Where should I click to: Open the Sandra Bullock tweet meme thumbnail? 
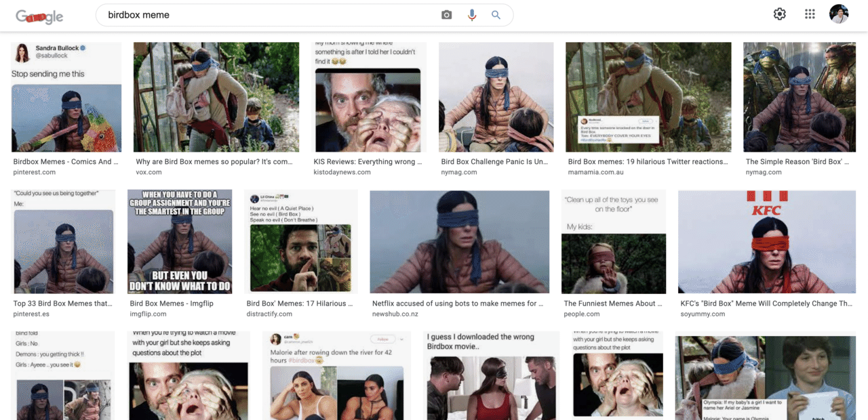point(66,97)
